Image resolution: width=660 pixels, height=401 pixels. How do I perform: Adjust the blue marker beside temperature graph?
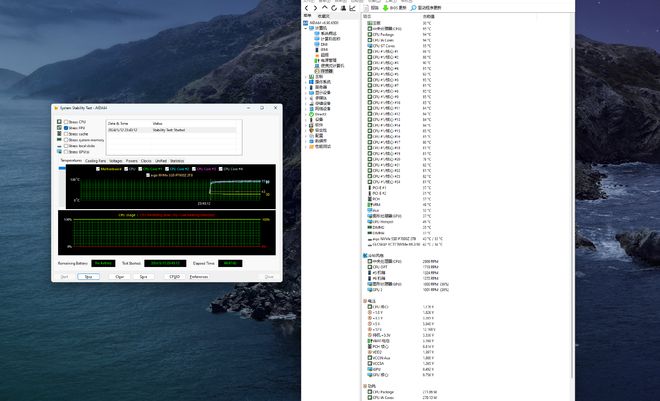[62, 168]
